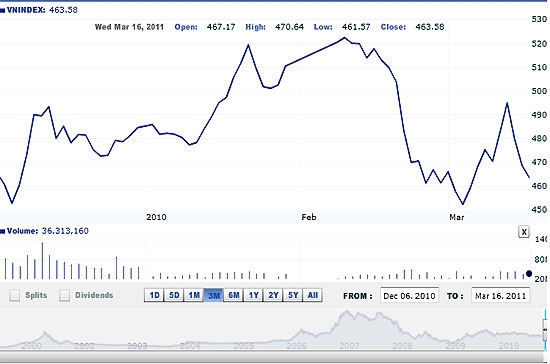Grab the history overview range handle
Screen dimensions: 550x364
point(545,330)
